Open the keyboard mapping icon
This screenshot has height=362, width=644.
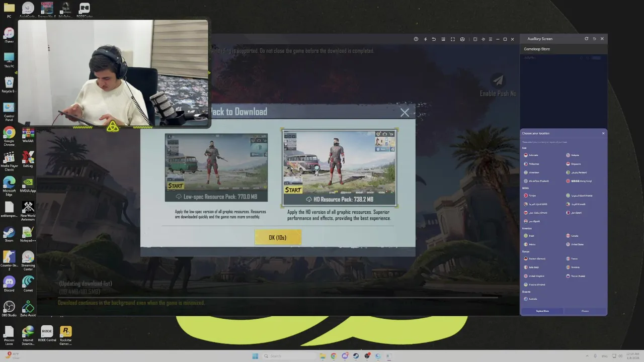(443, 39)
